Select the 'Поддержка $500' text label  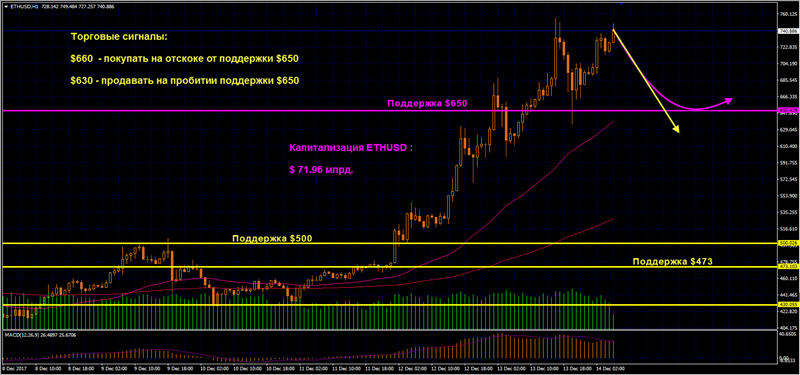(x=272, y=238)
